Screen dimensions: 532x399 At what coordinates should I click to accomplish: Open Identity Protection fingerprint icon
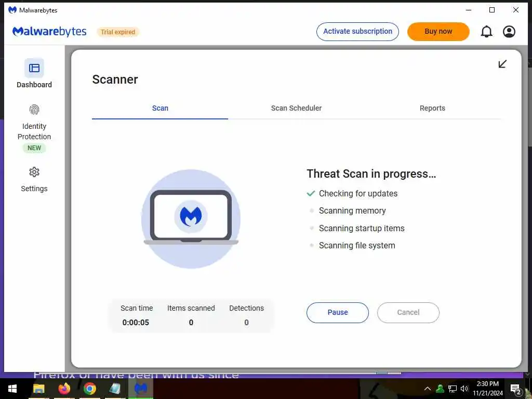(34, 110)
